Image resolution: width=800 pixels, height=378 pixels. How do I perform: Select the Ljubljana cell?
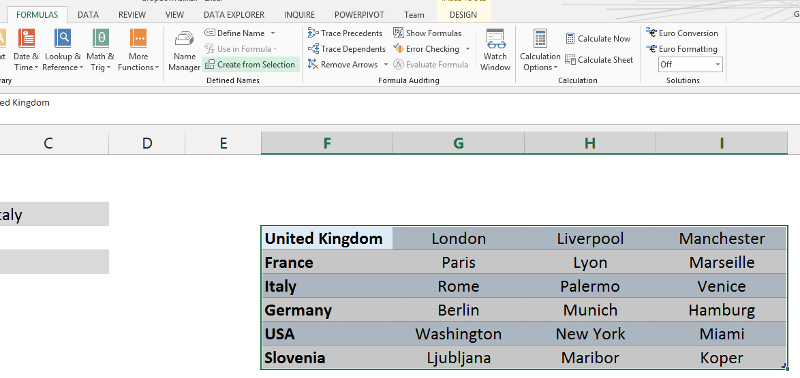pyautogui.click(x=459, y=357)
